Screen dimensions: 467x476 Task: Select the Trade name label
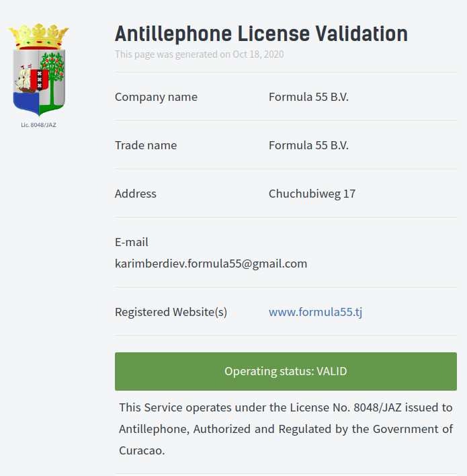coord(146,145)
